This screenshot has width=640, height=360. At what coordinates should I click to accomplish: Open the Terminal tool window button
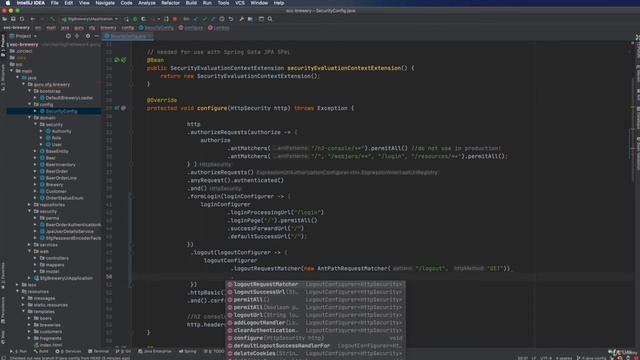pos(98,351)
